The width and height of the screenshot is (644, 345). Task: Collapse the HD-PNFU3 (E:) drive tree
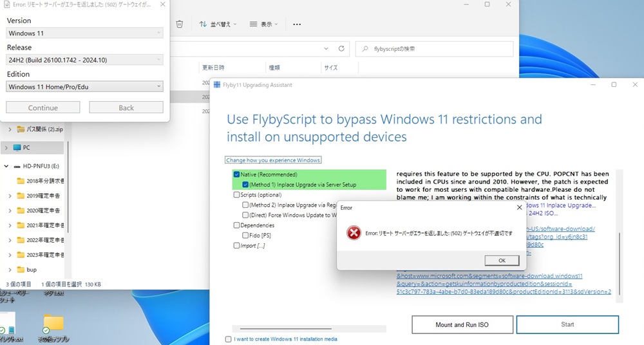[x=6, y=166]
